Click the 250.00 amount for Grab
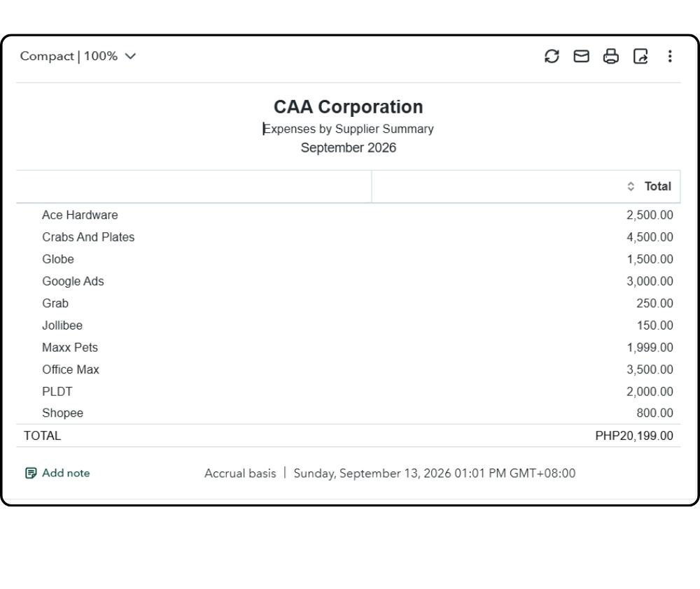This screenshot has height=589, width=700. pos(654,304)
